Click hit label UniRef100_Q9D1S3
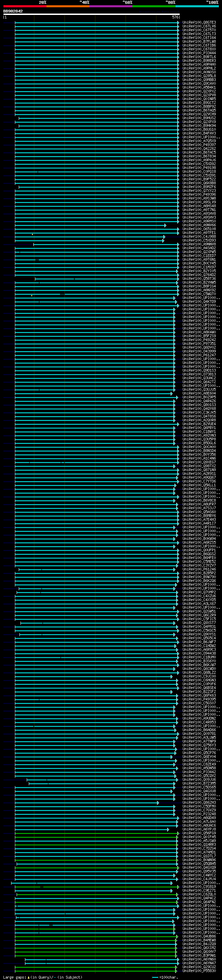 point(199,371)
